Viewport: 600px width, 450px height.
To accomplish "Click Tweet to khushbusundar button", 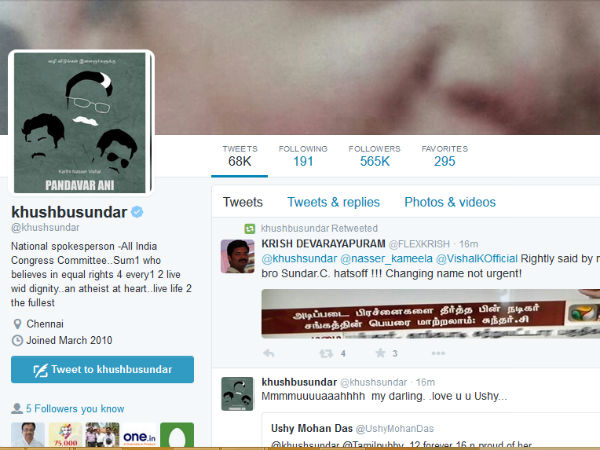I will (103, 369).
